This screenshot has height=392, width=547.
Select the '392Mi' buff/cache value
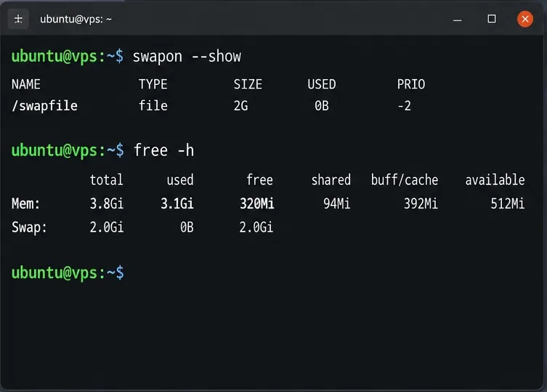coord(421,203)
